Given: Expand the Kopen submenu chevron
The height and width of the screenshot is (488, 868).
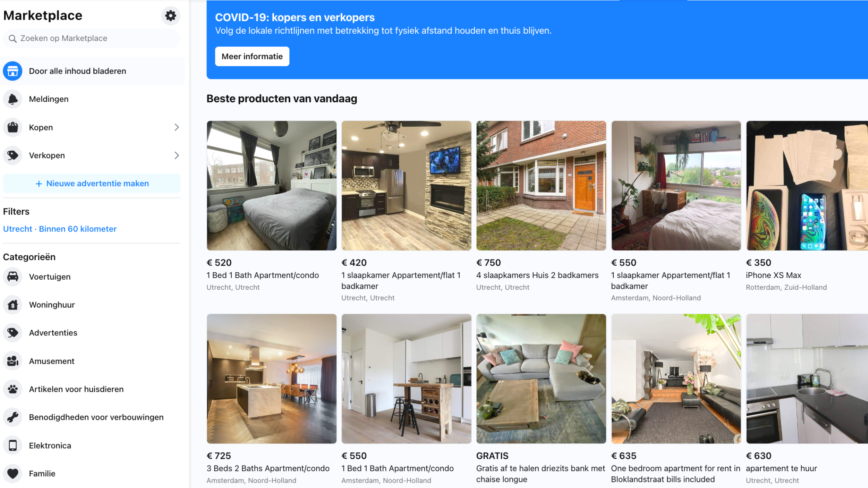Looking at the screenshot, I should [177, 127].
